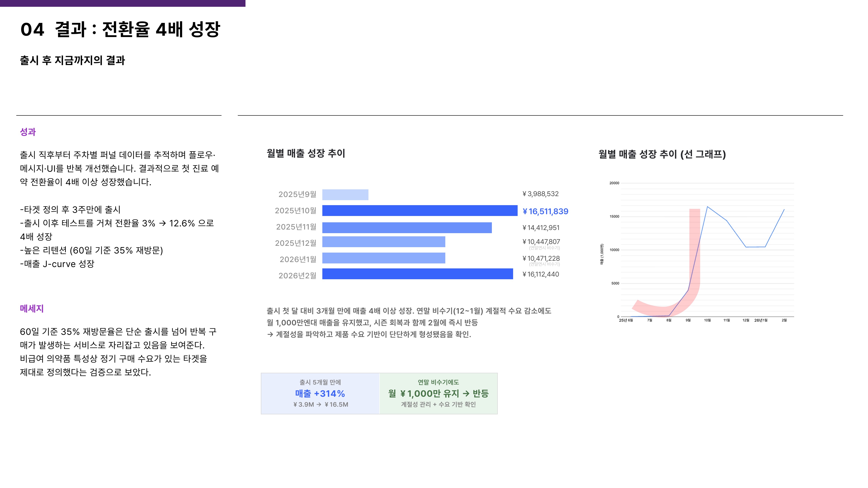
Task: Select the dark blue bar for 2026년2월
Action: click(x=417, y=274)
